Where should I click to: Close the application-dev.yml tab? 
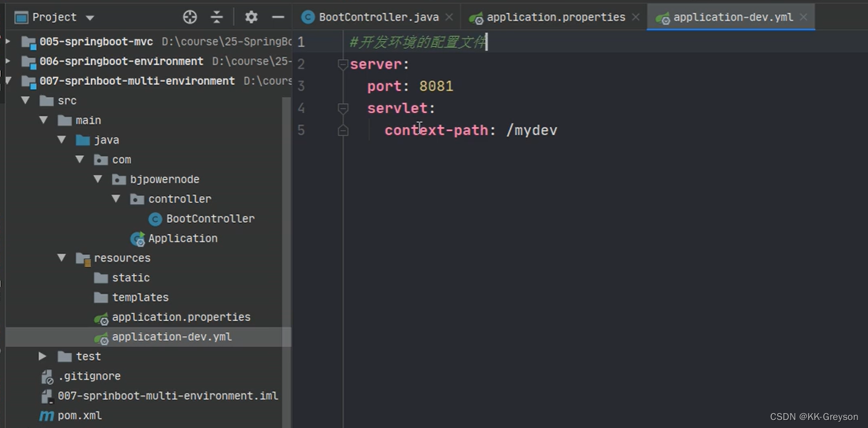click(803, 17)
